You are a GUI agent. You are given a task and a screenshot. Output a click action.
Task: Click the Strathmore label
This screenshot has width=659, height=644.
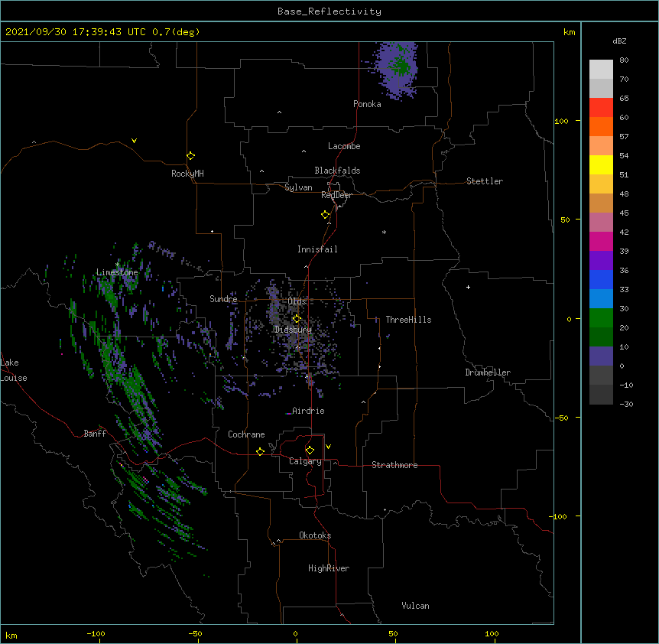pos(394,465)
